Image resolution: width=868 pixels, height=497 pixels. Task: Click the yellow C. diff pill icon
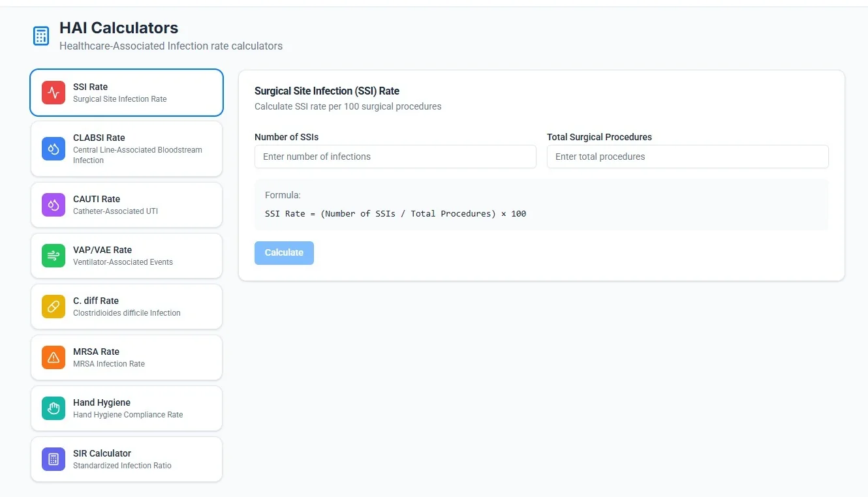[x=54, y=307]
